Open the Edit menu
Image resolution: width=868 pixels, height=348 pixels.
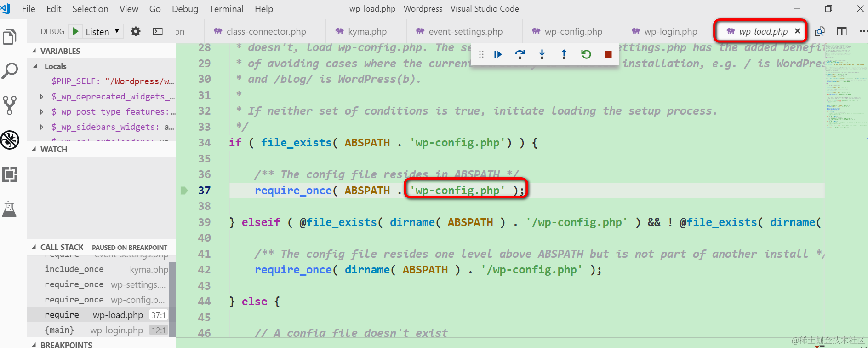(54, 9)
